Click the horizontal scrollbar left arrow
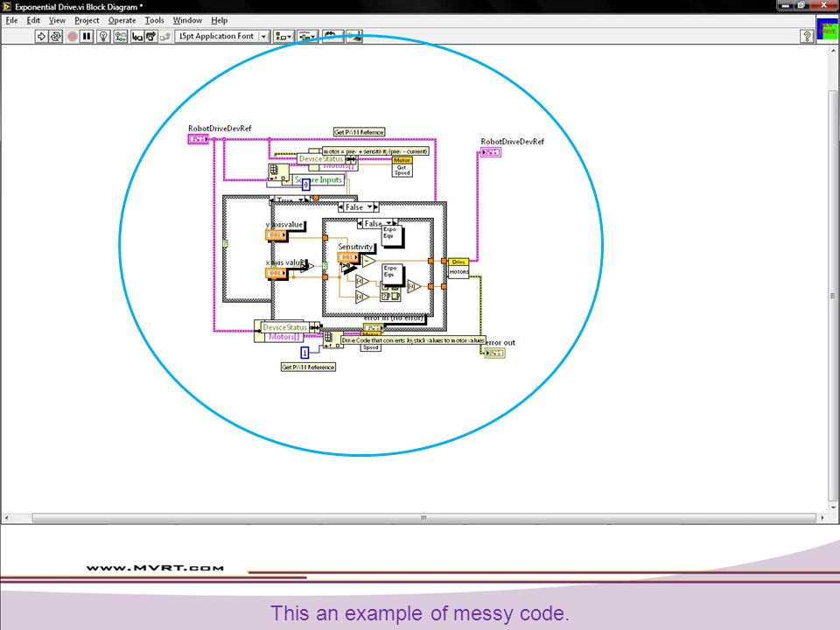 [6, 518]
